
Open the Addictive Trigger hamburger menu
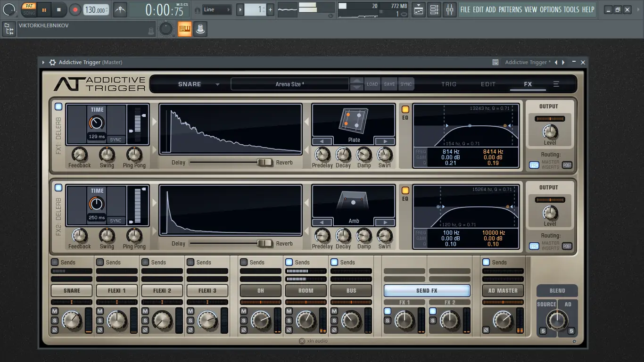coord(556,84)
